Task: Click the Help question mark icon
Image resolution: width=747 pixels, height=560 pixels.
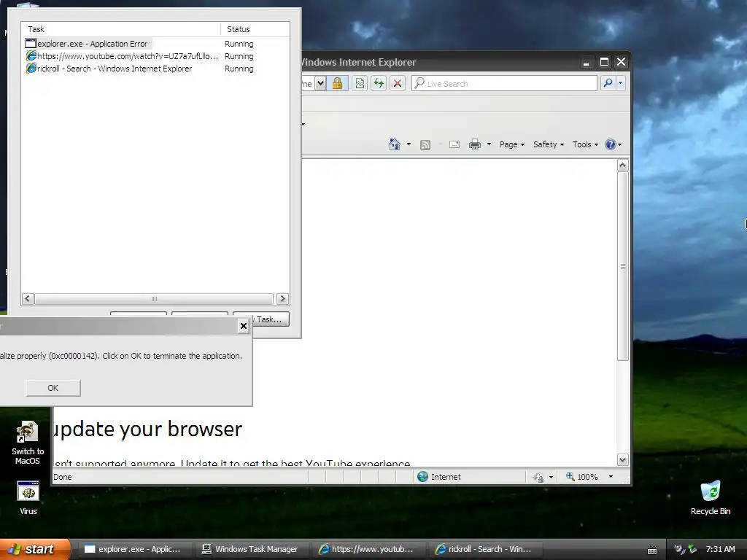Action: [611, 144]
